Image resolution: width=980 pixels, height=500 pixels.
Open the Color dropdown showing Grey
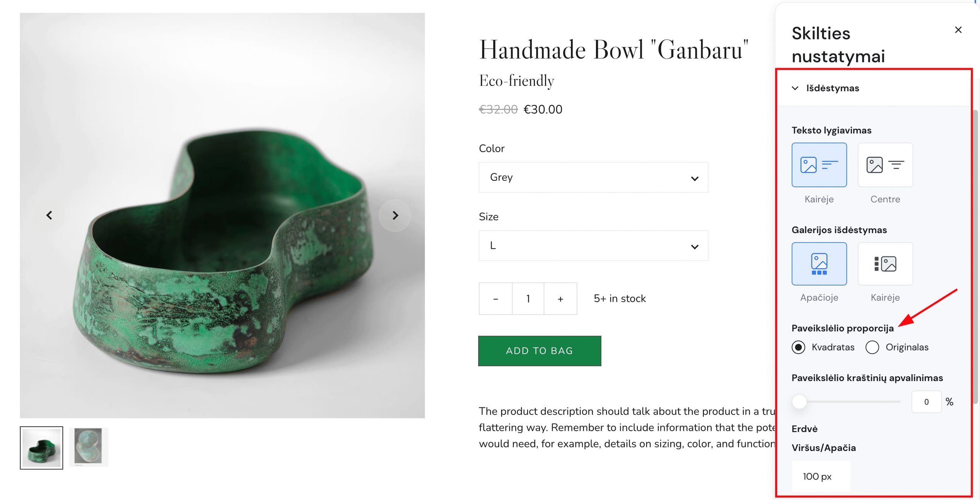pos(593,177)
